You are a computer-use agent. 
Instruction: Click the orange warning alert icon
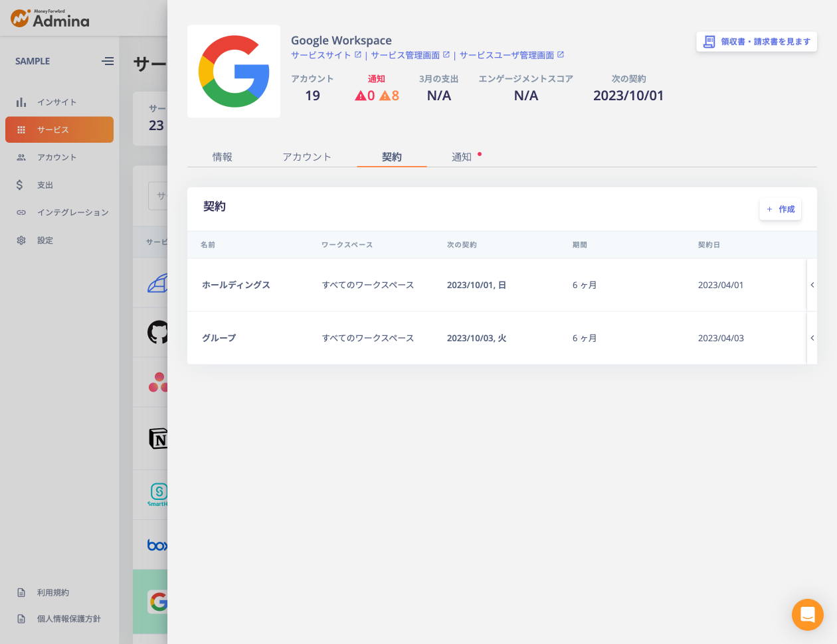385,96
